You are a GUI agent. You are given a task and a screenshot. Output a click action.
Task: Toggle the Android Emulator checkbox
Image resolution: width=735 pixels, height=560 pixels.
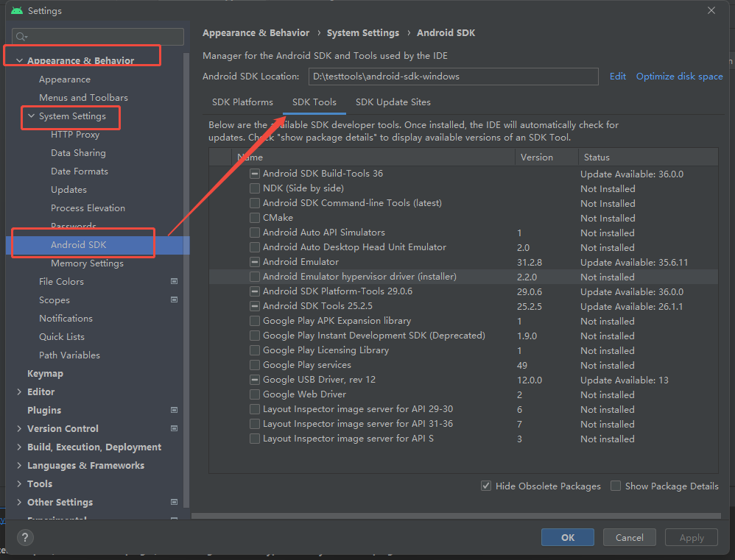click(x=255, y=262)
